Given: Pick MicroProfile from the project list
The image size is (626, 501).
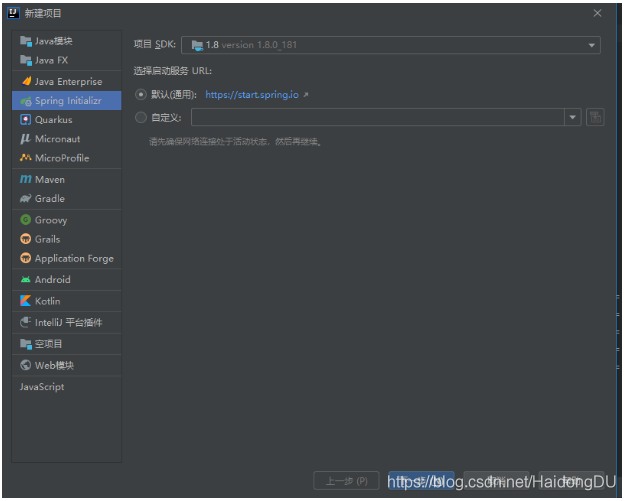Looking at the screenshot, I should point(67,158).
